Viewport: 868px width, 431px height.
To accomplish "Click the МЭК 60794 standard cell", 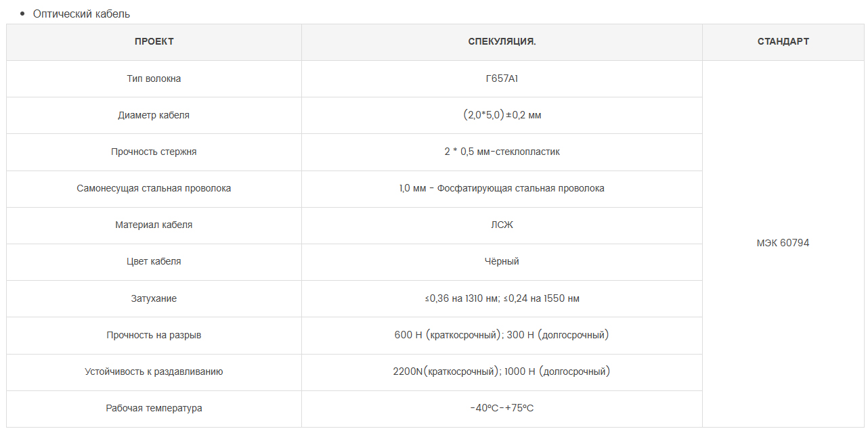I will click(x=783, y=243).
